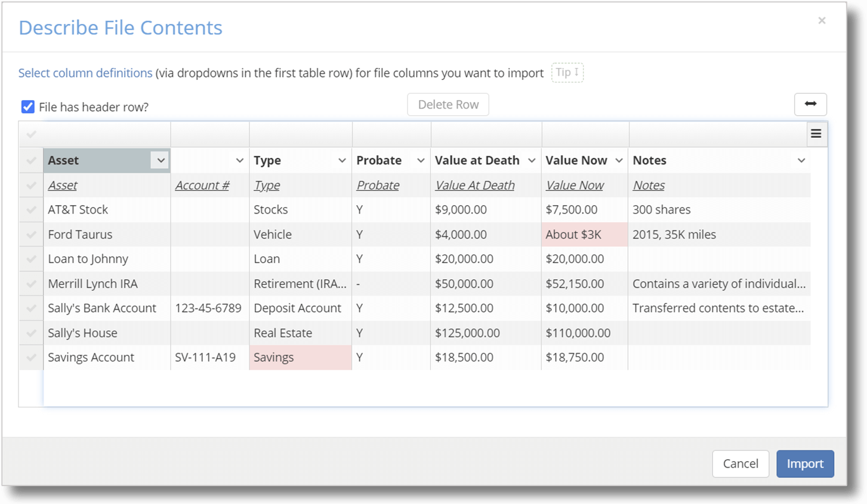867x504 pixels.
Task: Select the check icon beside Sally's House row
Action: 30,332
